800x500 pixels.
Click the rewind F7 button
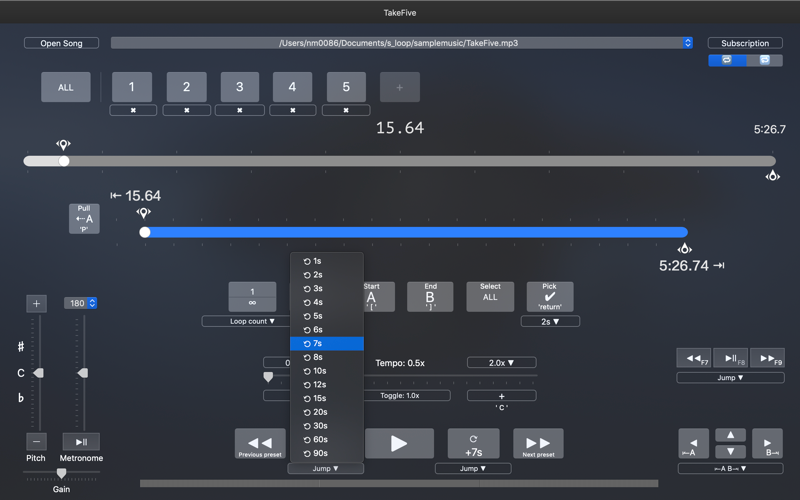click(694, 358)
